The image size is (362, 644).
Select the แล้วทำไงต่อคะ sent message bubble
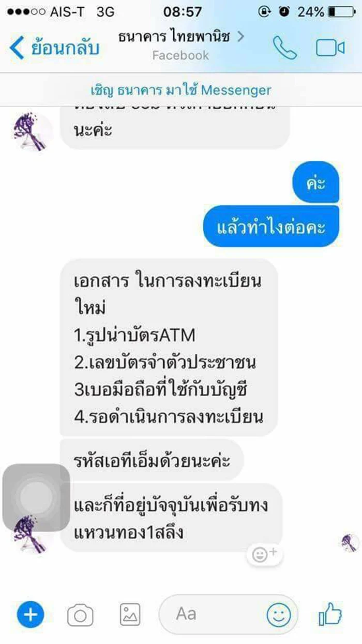point(270,226)
